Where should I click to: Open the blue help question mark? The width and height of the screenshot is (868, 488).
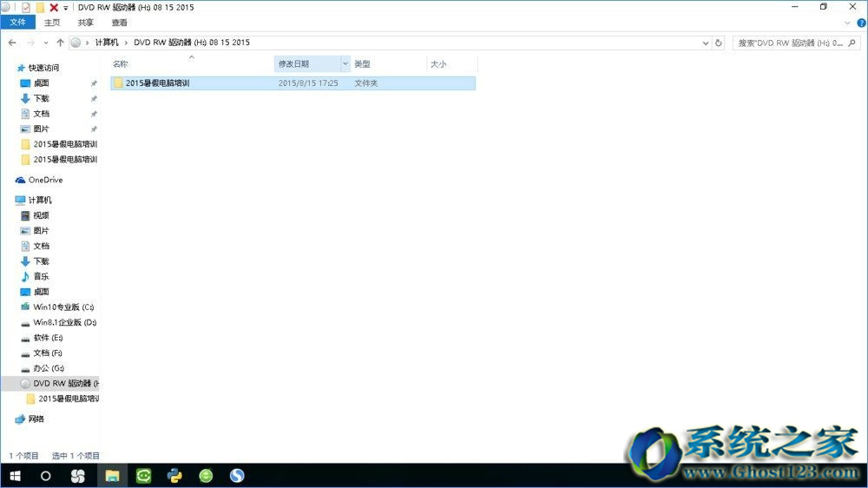pyautogui.click(x=859, y=23)
